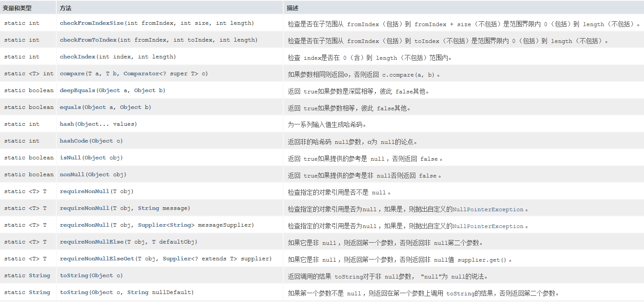Open the requireNonNullElseGet method link

pyautogui.click(x=96, y=259)
